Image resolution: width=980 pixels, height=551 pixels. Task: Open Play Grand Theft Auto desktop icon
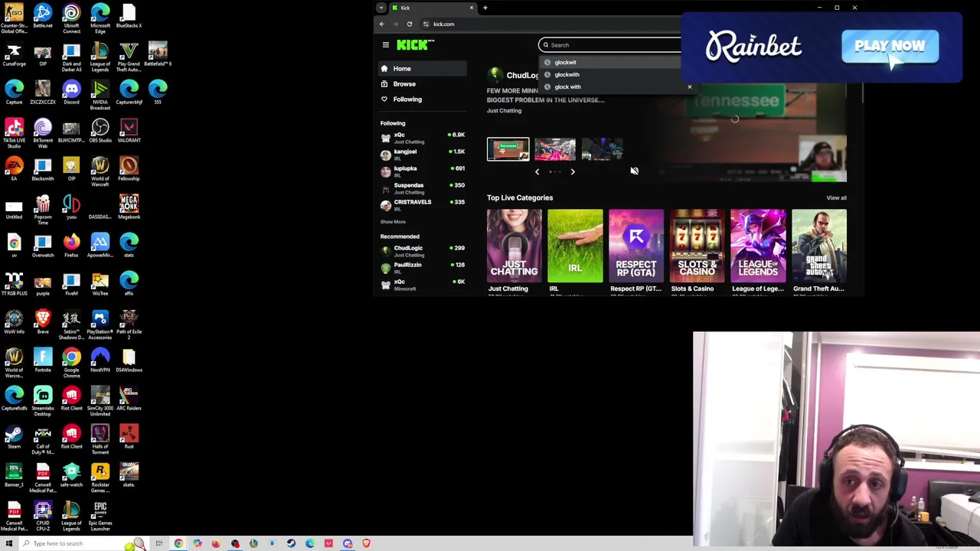coord(129,57)
